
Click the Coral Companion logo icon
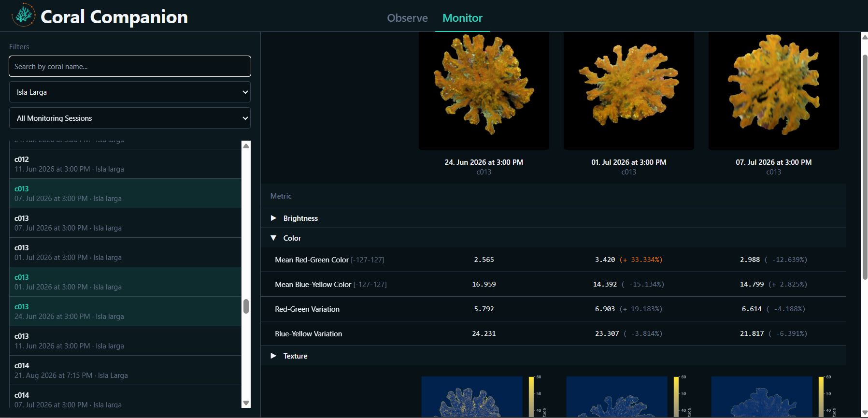(x=24, y=15)
